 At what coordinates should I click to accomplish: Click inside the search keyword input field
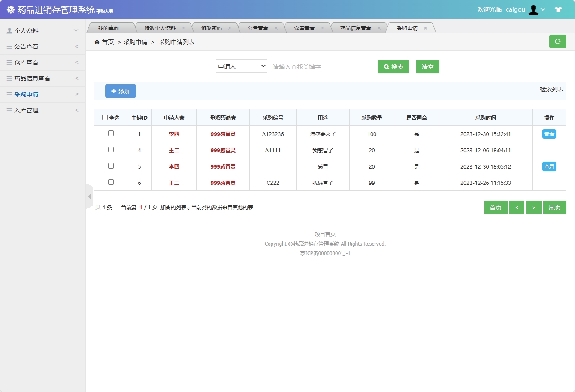[322, 66]
